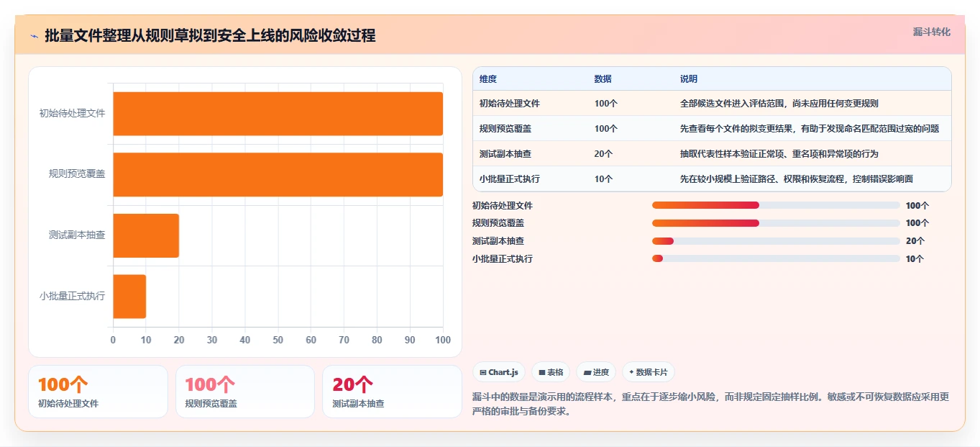
Task: Click the 数据 column header
Action: pyautogui.click(x=603, y=79)
